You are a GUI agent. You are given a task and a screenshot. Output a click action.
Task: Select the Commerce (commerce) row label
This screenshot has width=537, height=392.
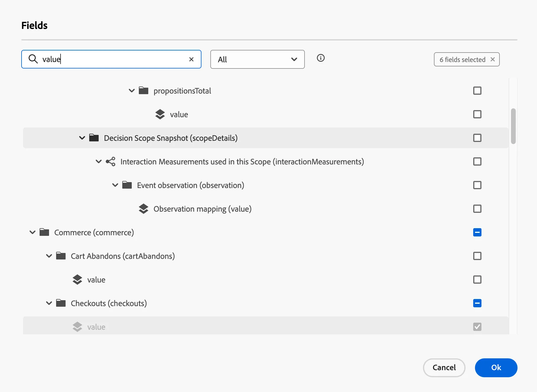click(x=94, y=233)
